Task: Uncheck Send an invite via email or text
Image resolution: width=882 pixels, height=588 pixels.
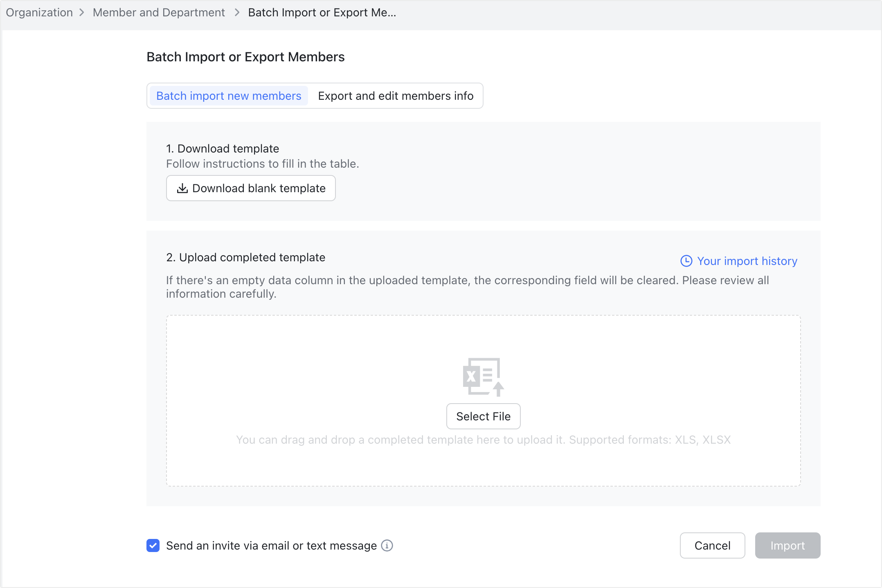Action: click(153, 545)
